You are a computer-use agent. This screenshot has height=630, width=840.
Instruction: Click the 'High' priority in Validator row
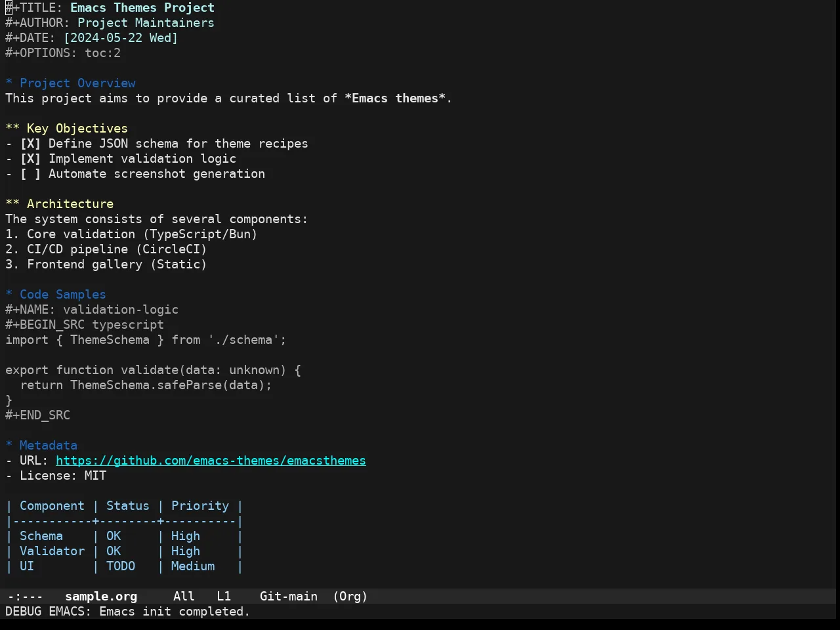pyautogui.click(x=186, y=551)
